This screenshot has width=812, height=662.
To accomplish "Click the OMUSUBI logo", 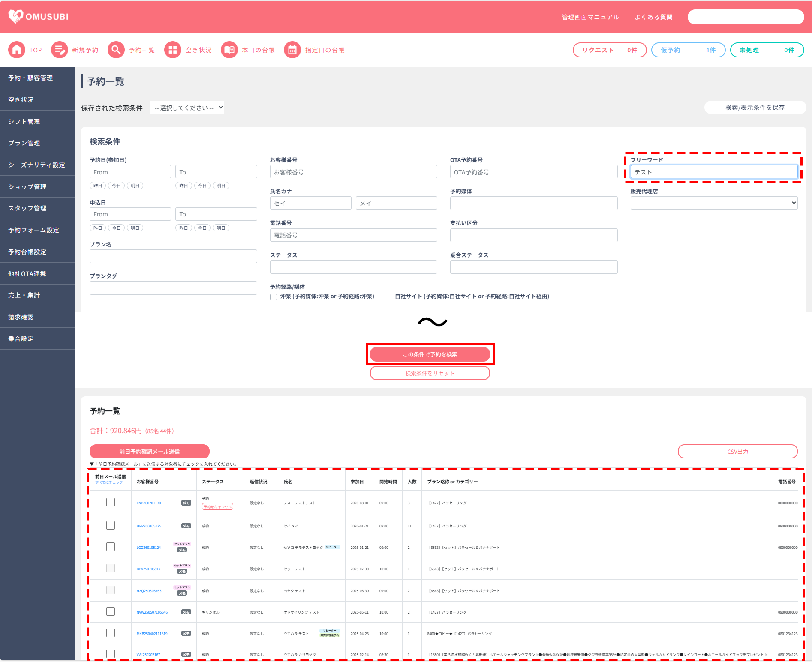I will pos(39,17).
